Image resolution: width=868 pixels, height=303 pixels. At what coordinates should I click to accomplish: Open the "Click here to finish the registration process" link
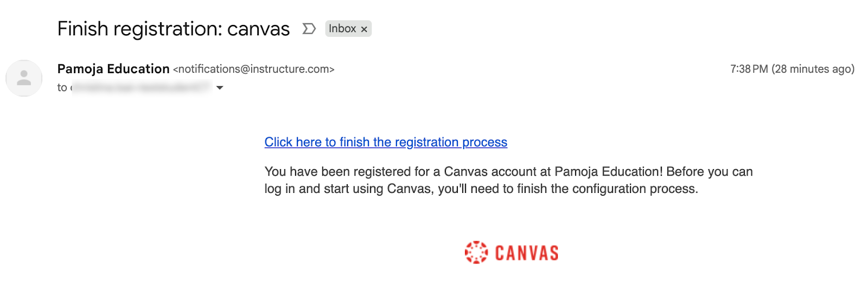(386, 142)
